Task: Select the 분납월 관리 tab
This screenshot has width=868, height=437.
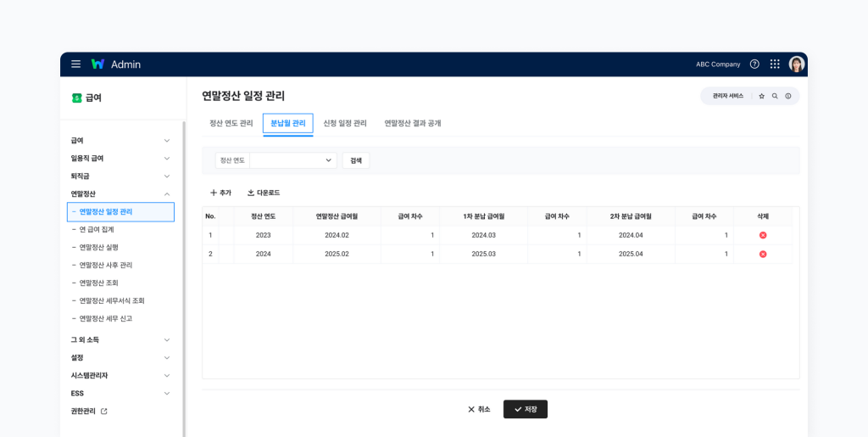Action: [288, 124]
